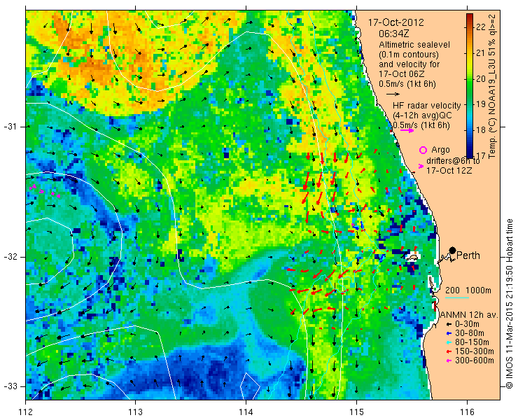The image size is (518, 420).
Task: Click '0.5m/s (1kt 6h)' under altimetric velocity
Action: tap(407, 84)
